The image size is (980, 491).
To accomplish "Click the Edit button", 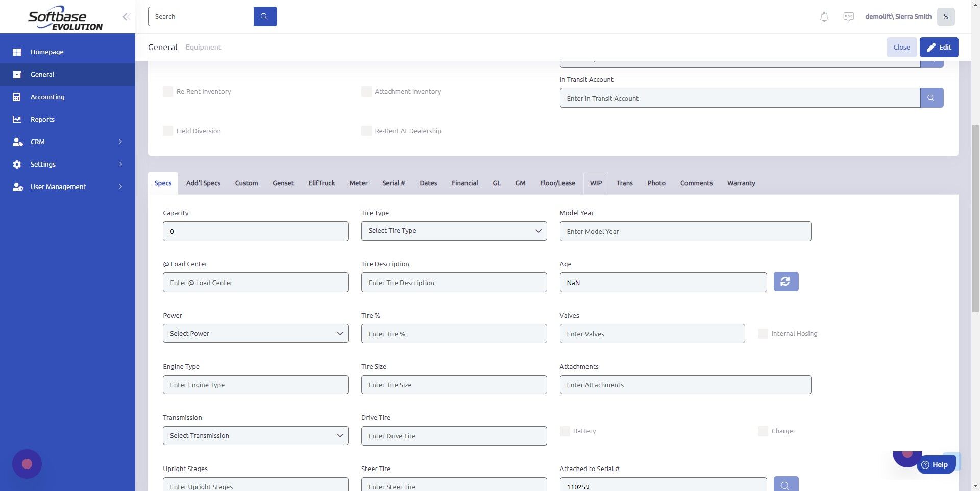I will pyautogui.click(x=939, y=47).
